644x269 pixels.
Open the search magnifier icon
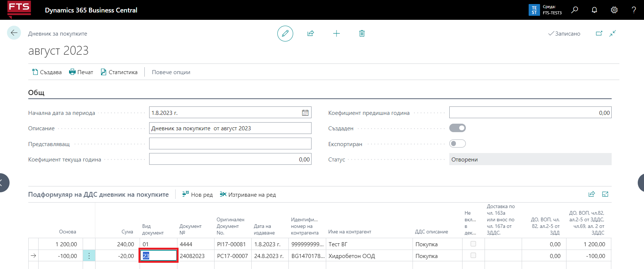tap(575, 10)
